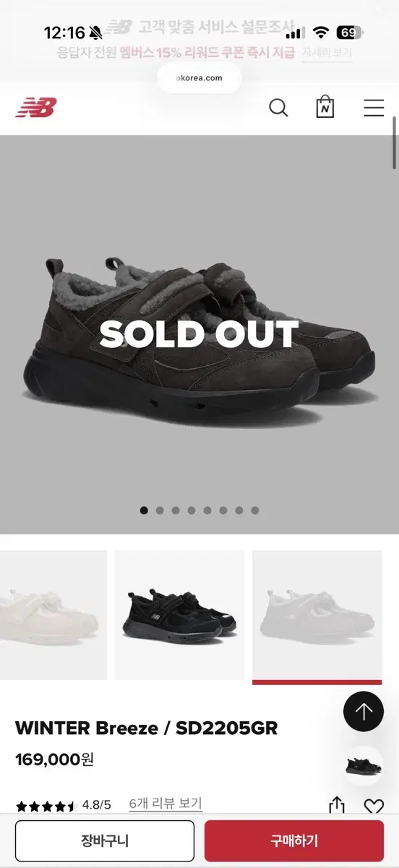This screenshot has width=399, height=868.
Task: Click the red 구매하기 buy button
Action: click(294, 841)
